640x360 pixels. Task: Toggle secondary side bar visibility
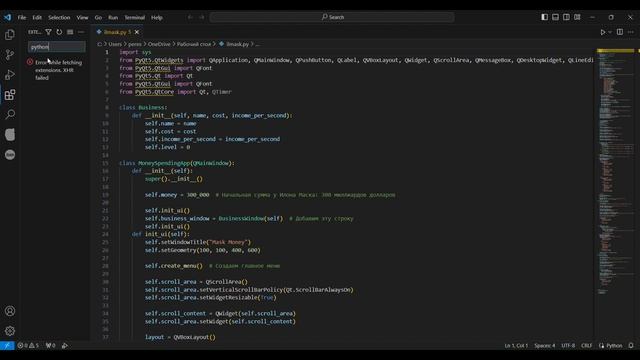(566, 17)
